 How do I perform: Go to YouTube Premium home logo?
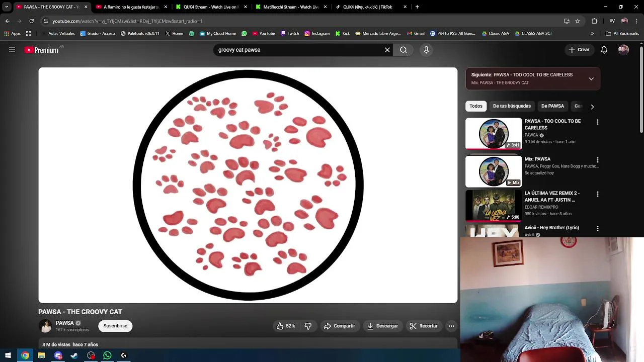[42, 50]
